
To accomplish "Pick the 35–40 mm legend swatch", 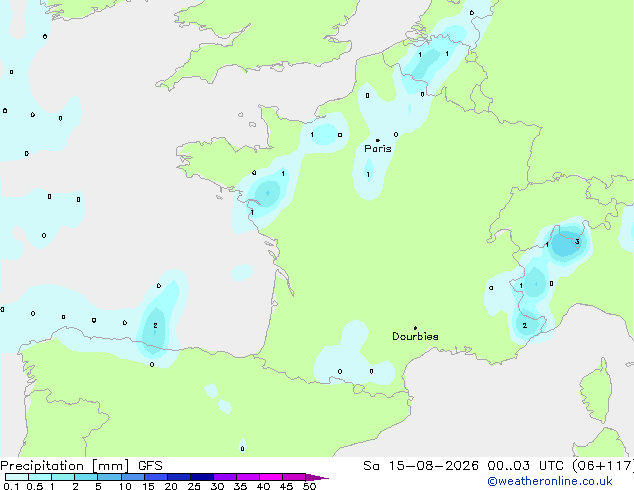I will (248, 477).
